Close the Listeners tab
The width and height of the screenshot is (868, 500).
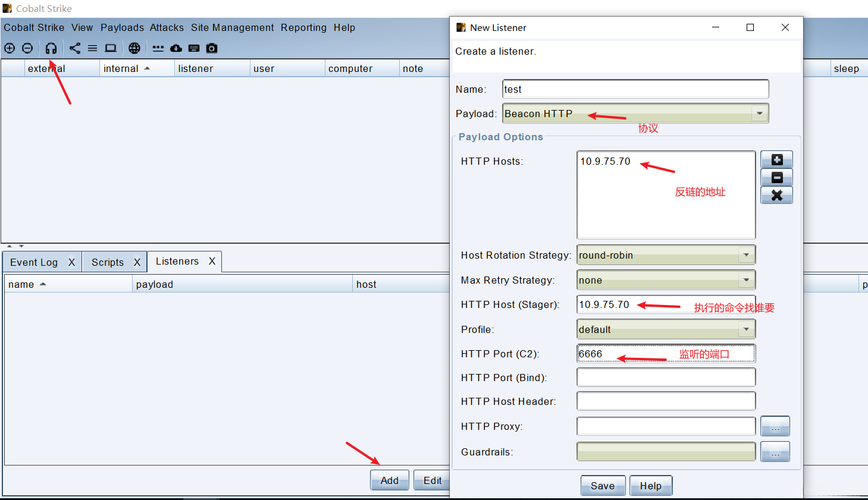212,261
